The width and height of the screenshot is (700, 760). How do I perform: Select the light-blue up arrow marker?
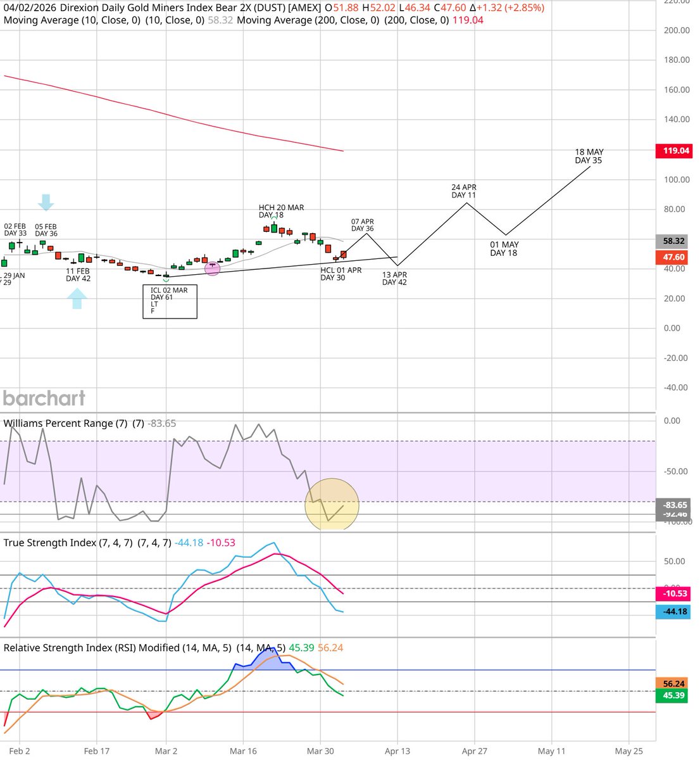coord(77,298)
